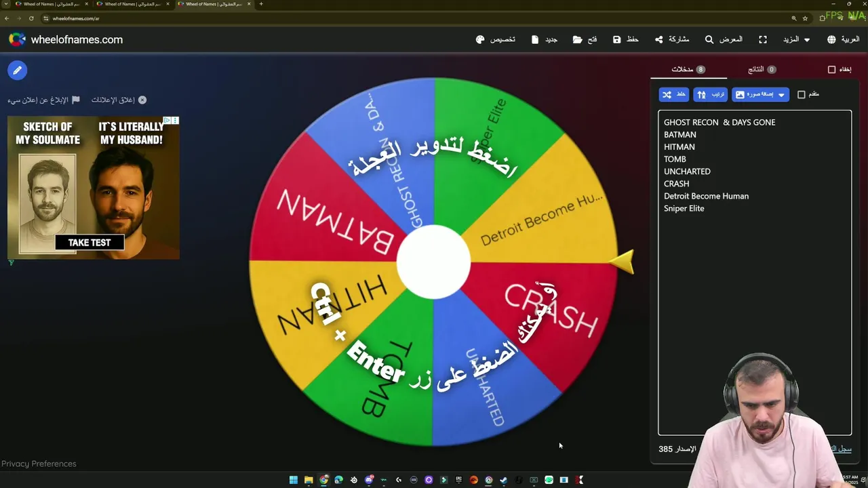Report a bad ad flag link
This screenshot has width=868, height=488.
[44, 100]
